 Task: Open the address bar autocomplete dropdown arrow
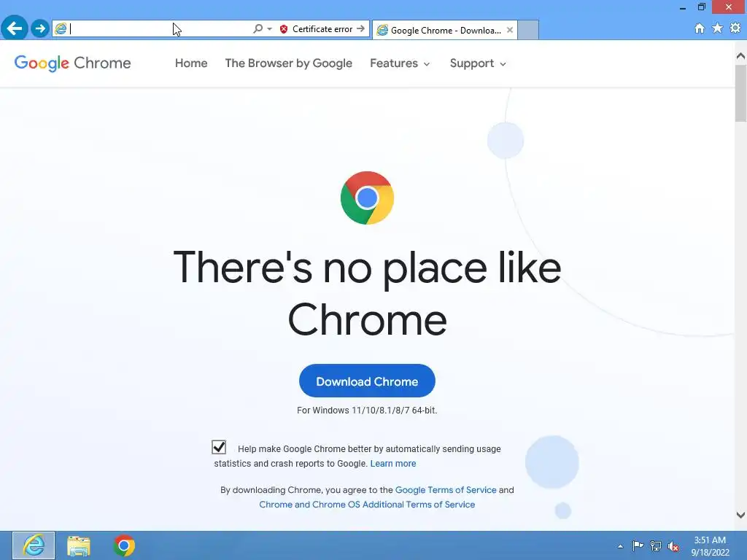click(x=270, y=29)
